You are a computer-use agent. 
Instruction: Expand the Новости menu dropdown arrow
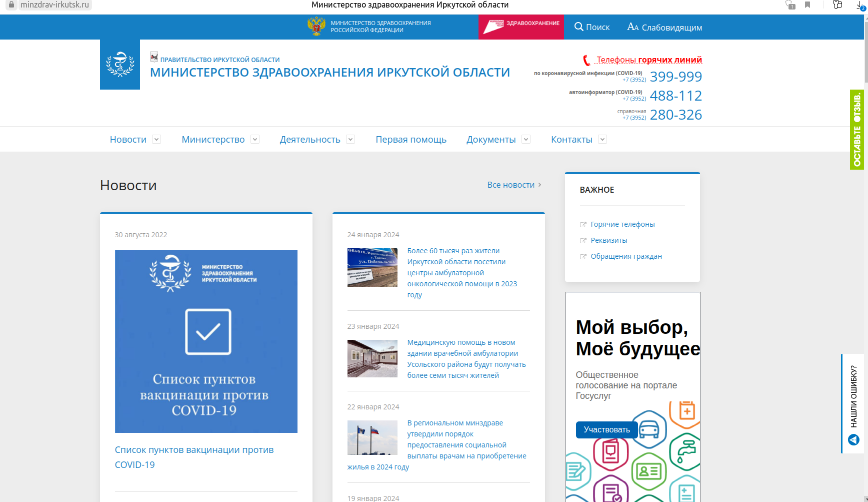click(x=156, y=139)
